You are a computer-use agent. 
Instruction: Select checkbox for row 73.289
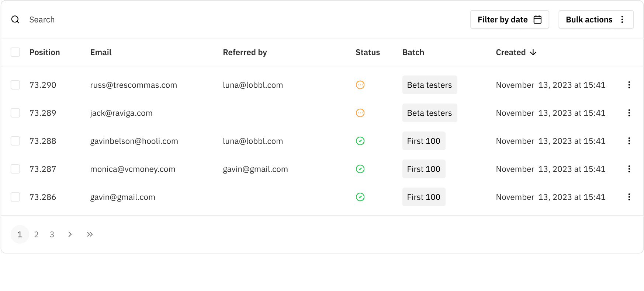[15, 113]
